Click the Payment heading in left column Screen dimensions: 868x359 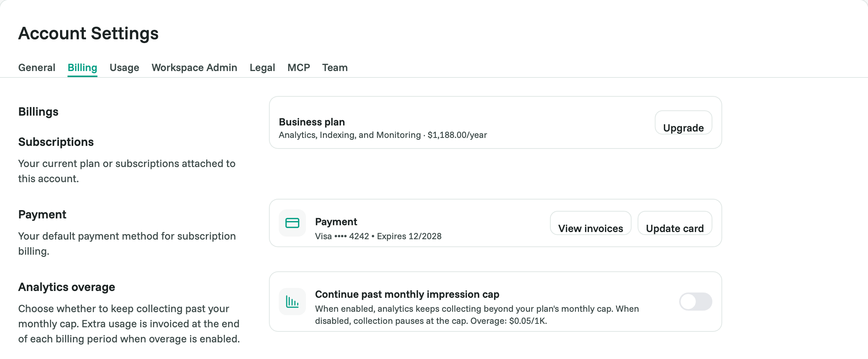pos(42,215)
